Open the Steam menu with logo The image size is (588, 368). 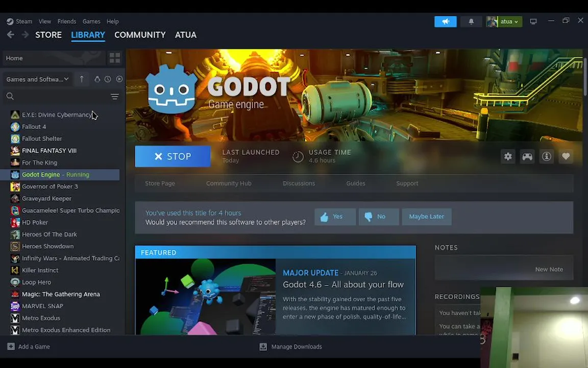click(19, 21)
